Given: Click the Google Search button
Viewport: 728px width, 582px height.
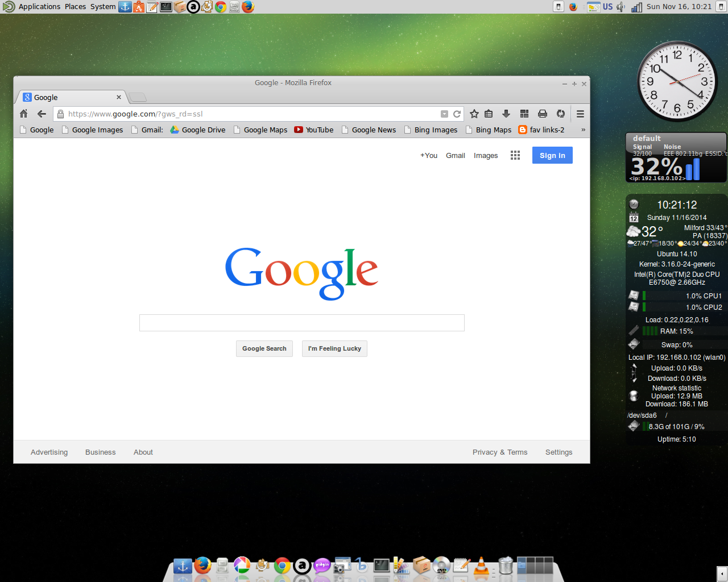Looking at the screenshot, I should point(264,348).
